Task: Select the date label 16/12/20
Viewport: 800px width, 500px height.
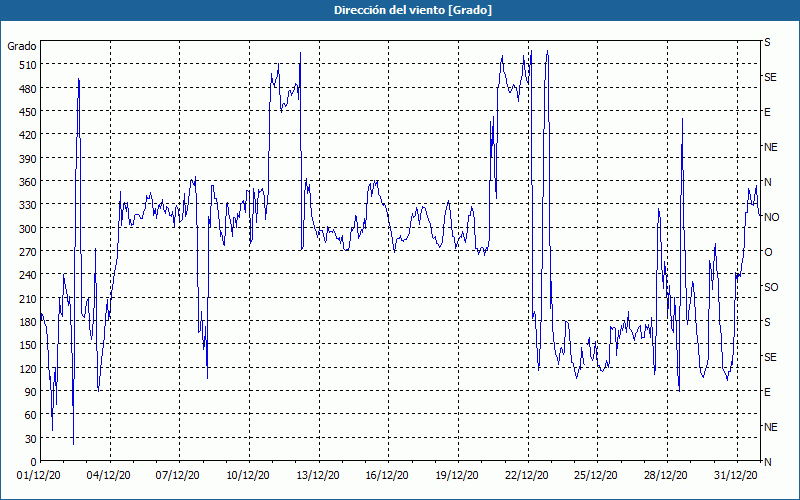Action: click(x=387, y=476)
